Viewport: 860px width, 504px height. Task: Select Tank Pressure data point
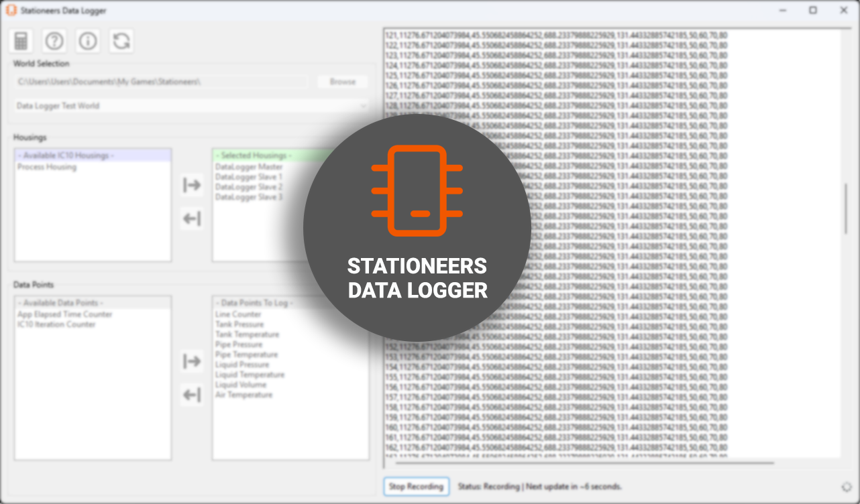pos(239,324)
